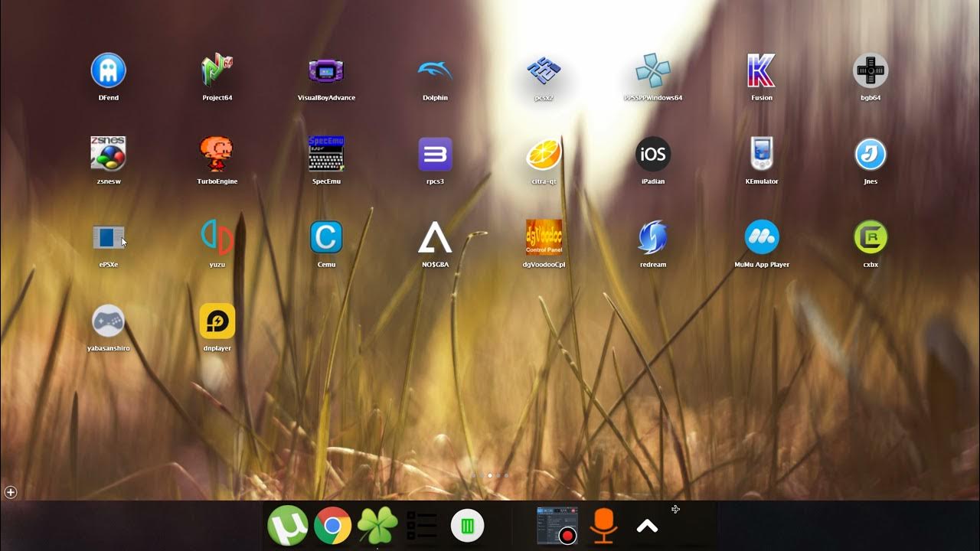Viewport: 980px width, 551px height.
Task: Open Google Chrome in the dock
Action: 332,526
